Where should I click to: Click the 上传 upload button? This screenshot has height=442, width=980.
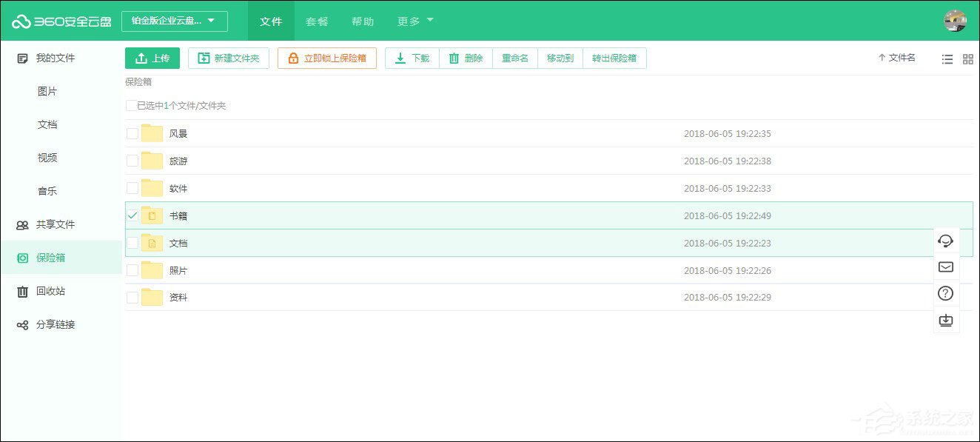point(152,58)
